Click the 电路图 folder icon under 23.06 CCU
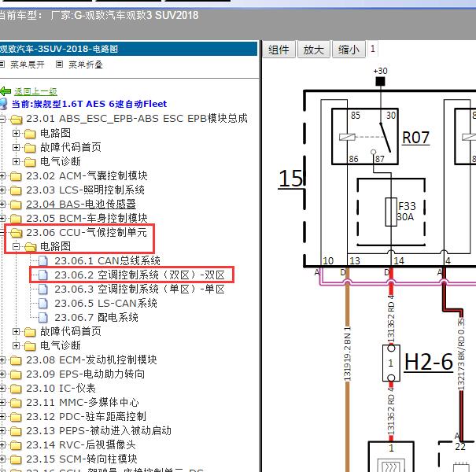The width and height of the screenshot is (476, 472). click(31, 247)
